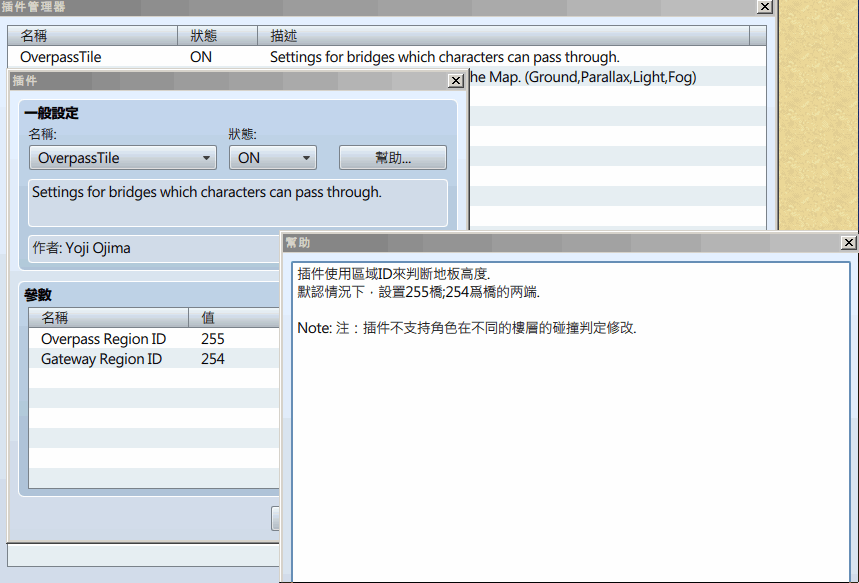This screenshot has width=859, height=583.
Task: Click the 狀態 column header in plugin manager
Action: coord(217,36)
